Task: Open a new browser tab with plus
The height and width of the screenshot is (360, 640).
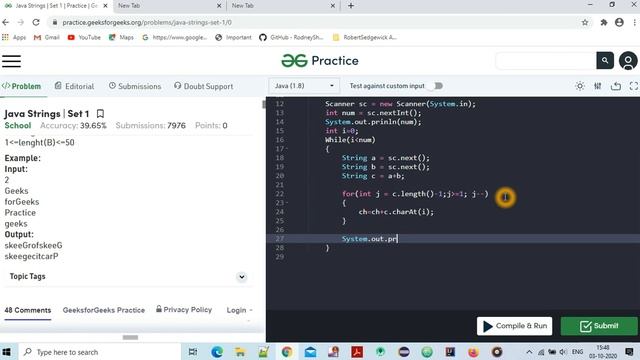Action: point(351,6)
